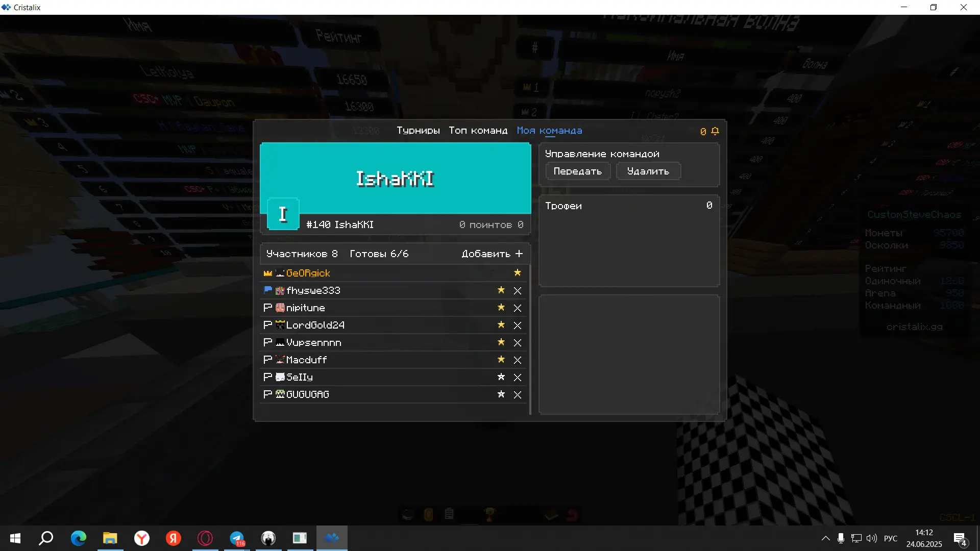Remove nipitune with the X icon
This screenshot has height=551, width=980.
[x=518, y=308]
